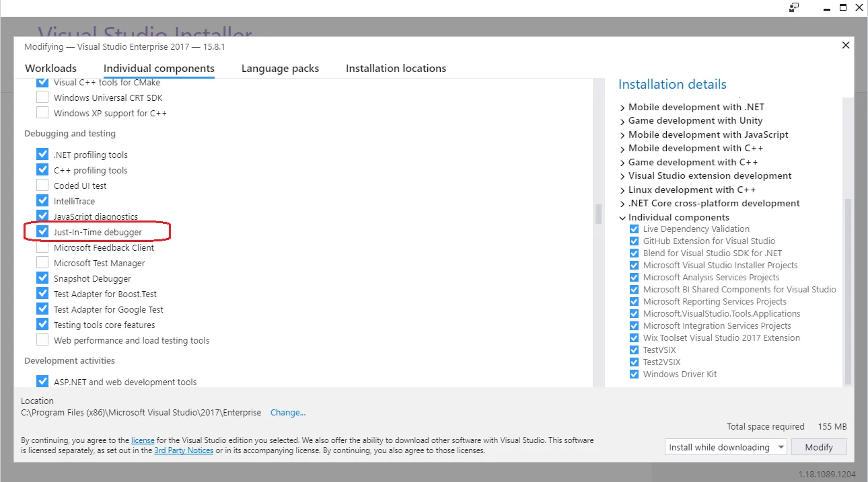Viewport: 868px width, 482px height.
Task: Uncheck Live Dependency Validation
Action: point(634,229)
